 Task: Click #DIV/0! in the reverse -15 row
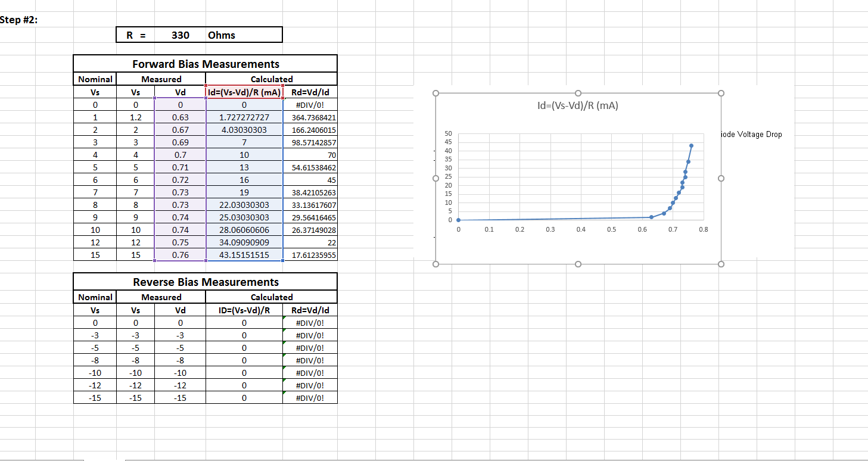310,398
